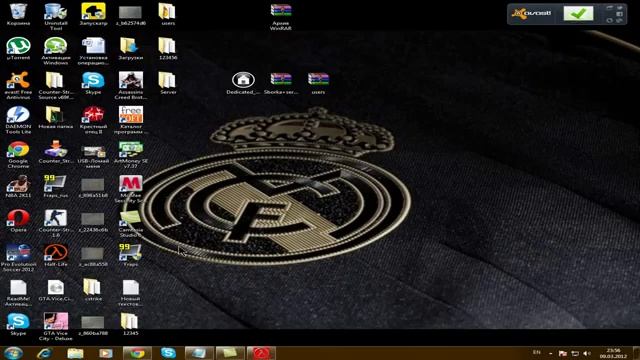
Task: Open the Counter-Strike Source folder
Action: [x=56, y=81]
